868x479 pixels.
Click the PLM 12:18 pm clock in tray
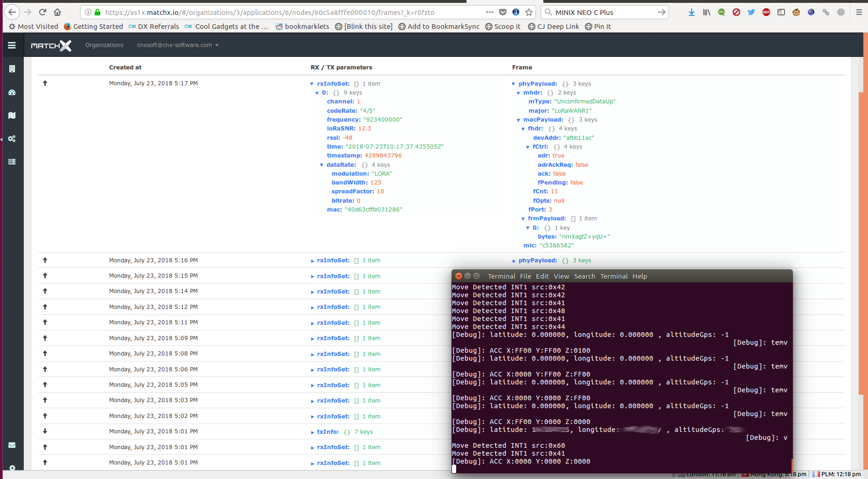tap(837, 474)
